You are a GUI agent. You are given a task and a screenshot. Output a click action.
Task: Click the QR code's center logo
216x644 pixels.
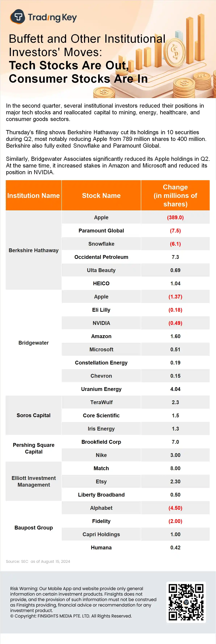pyautogui.click(x=186, y=602)
